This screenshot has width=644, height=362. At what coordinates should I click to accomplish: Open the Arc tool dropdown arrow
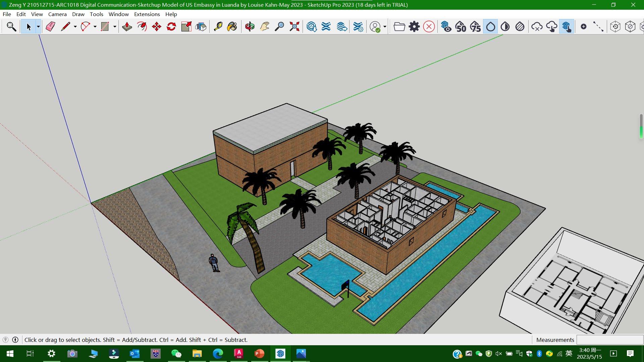95,26
